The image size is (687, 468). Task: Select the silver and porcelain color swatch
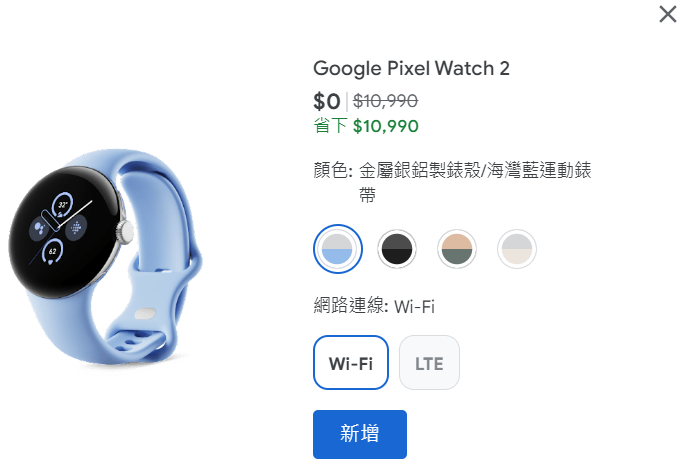(x=517, y=249)
